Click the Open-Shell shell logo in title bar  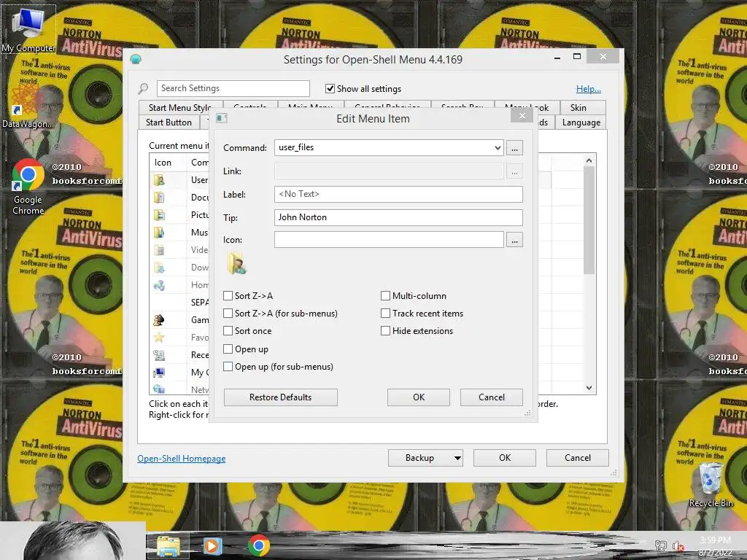[x=136, y=59]
